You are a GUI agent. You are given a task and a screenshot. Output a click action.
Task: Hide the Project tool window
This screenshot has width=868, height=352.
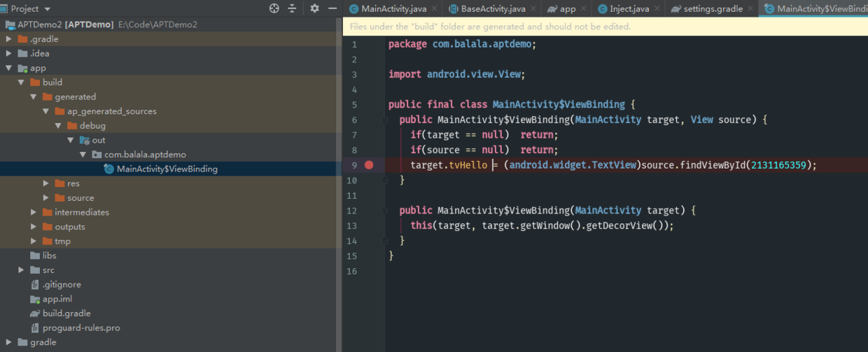click(x=332, y=8)
